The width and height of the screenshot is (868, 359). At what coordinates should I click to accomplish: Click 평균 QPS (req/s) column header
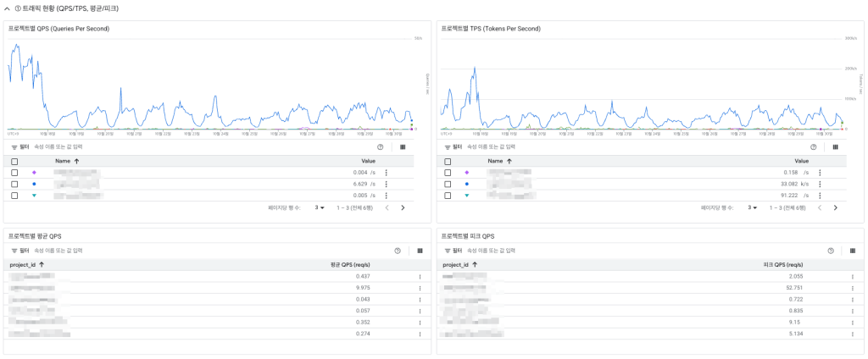pyautogui.click(x=350, y=264)
